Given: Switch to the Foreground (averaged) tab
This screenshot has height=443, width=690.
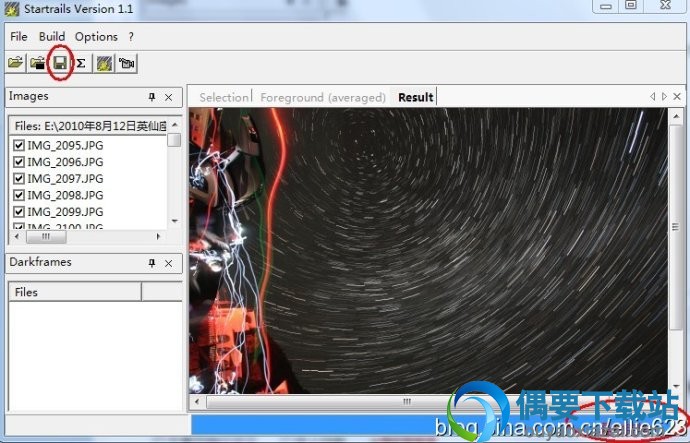Looking at the screenshot, I should pyautogui.click(x=323, y=97).
